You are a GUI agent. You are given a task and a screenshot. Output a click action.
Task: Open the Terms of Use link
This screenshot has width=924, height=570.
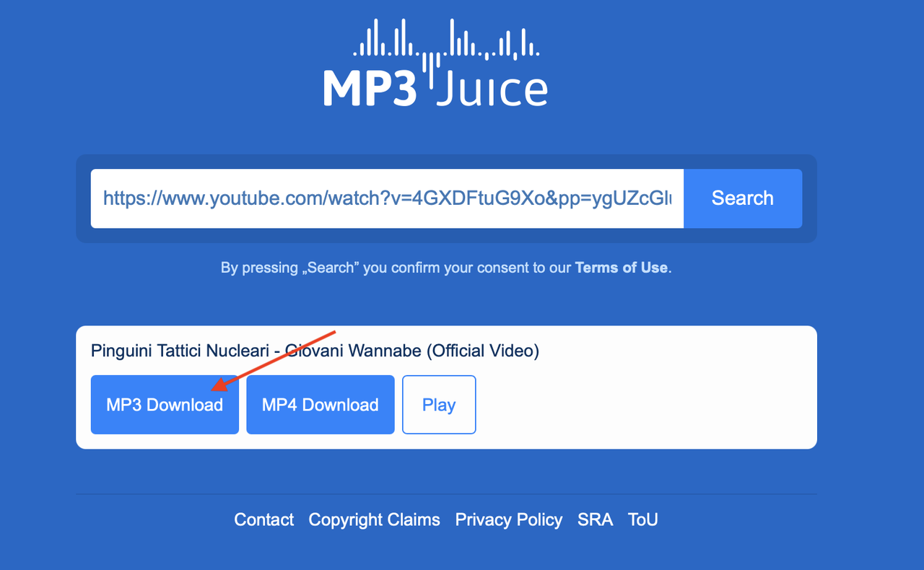click(621, 268)
